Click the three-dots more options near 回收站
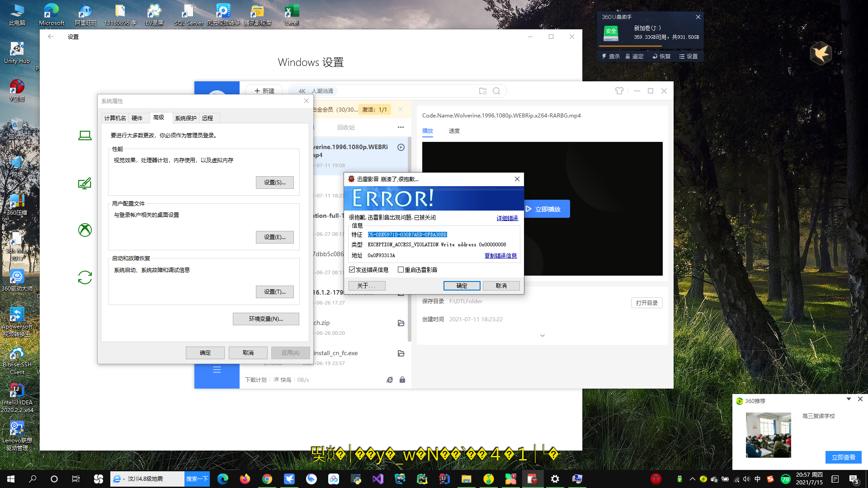 point(401,127)
